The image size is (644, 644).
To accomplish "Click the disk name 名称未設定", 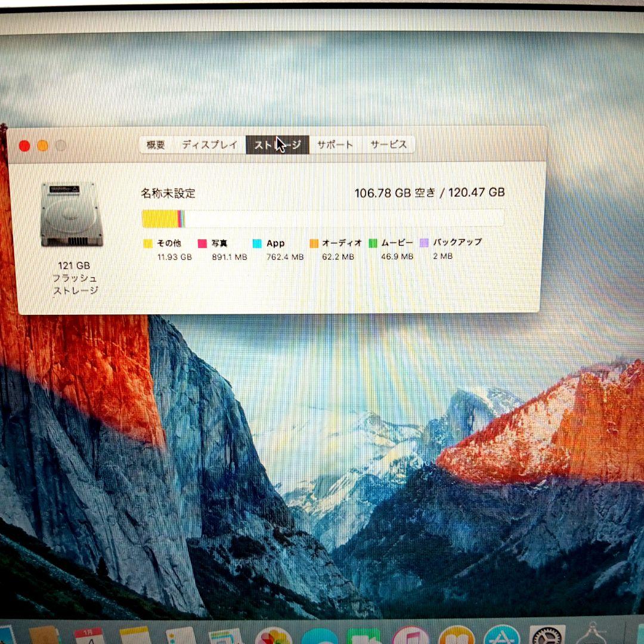I will [168, 193].
